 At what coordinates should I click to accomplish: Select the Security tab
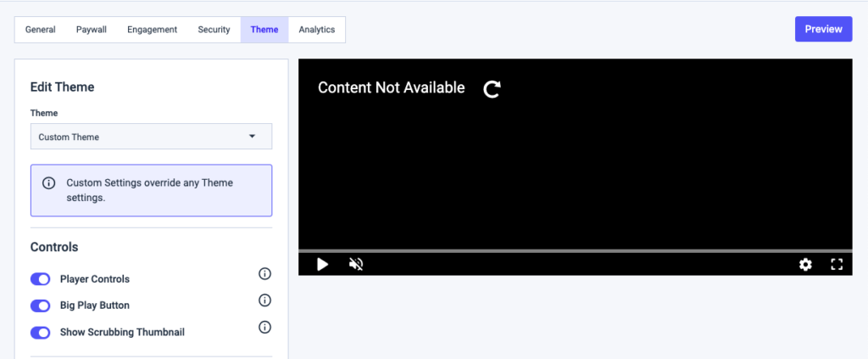coord(214,30)
